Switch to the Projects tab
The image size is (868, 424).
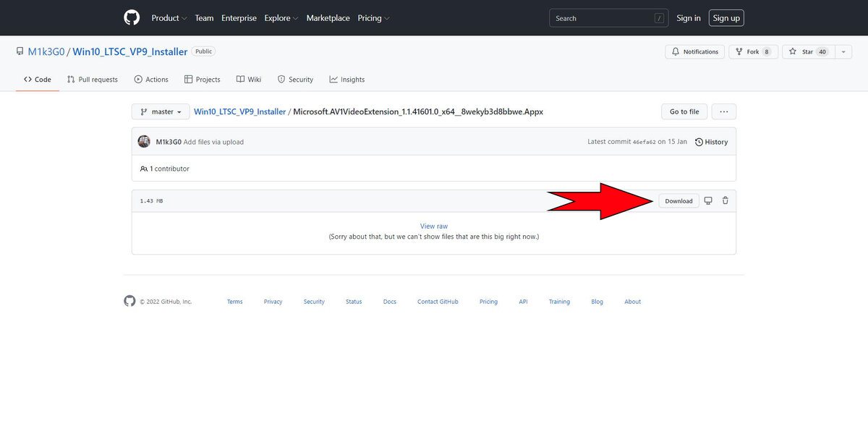coord(203,80)
